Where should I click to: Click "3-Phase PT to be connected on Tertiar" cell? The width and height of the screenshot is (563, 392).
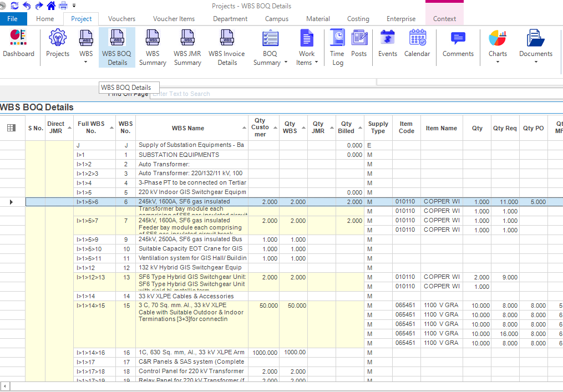pos(192,183)
